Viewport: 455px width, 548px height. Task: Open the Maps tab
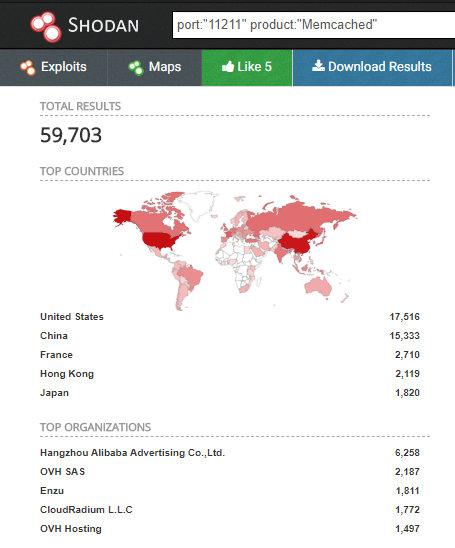154,67
